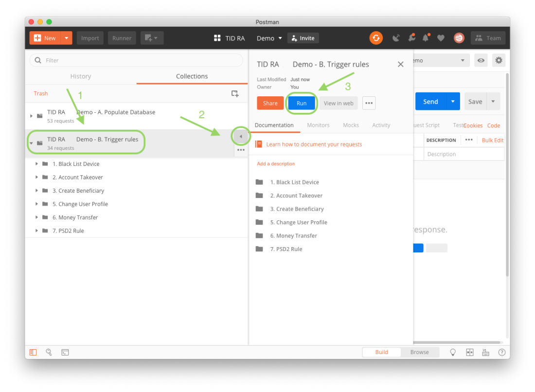535x392 pixels.
Task: Click the folder icon of 1. Black List Device in details panel
Action: (259, 182)
